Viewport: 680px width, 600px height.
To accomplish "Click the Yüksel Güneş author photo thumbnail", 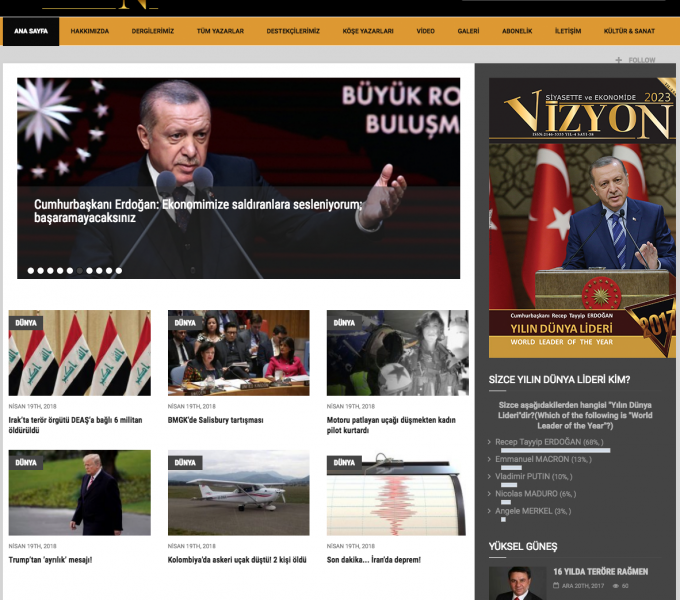I will tap(517, 583).
